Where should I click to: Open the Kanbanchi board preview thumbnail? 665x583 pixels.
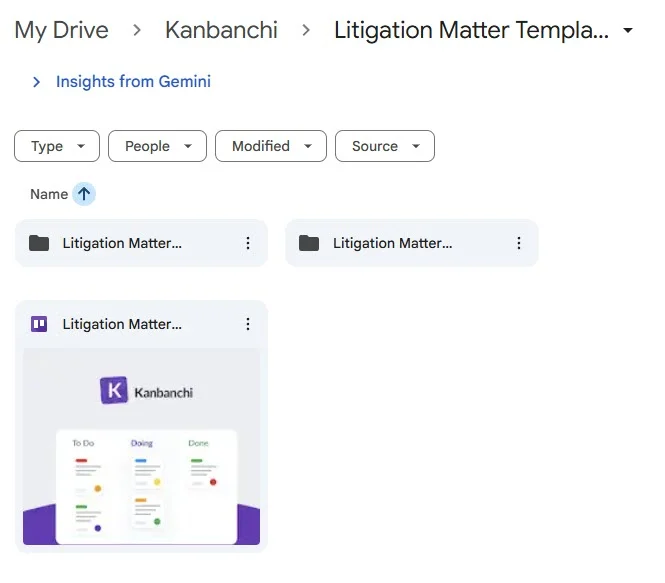[141, 446]
